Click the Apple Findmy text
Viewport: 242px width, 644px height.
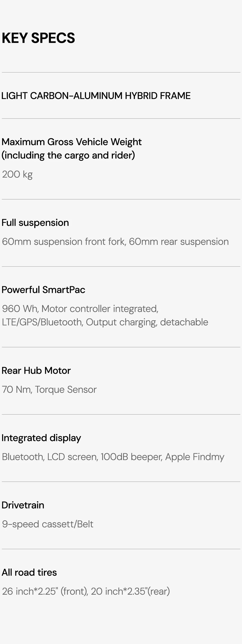[x=194, y=457]
